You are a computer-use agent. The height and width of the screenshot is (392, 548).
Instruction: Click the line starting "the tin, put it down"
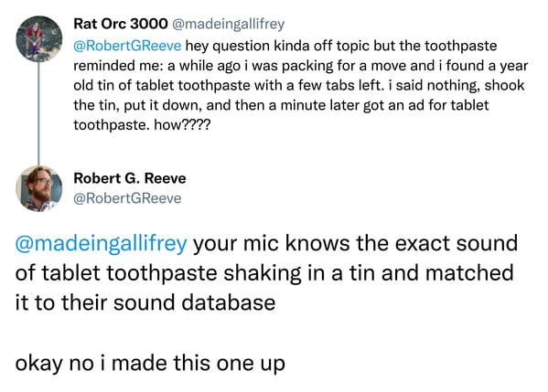(281, 105)
